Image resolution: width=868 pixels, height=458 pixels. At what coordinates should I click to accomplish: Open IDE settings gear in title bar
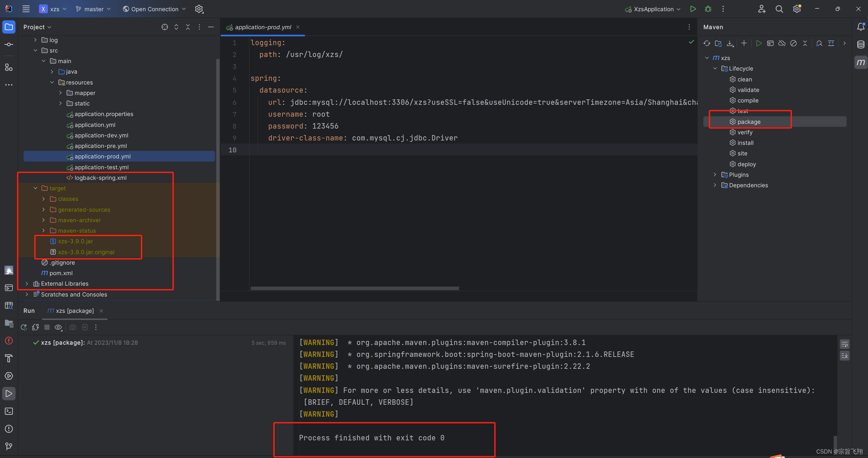[797, 9]
